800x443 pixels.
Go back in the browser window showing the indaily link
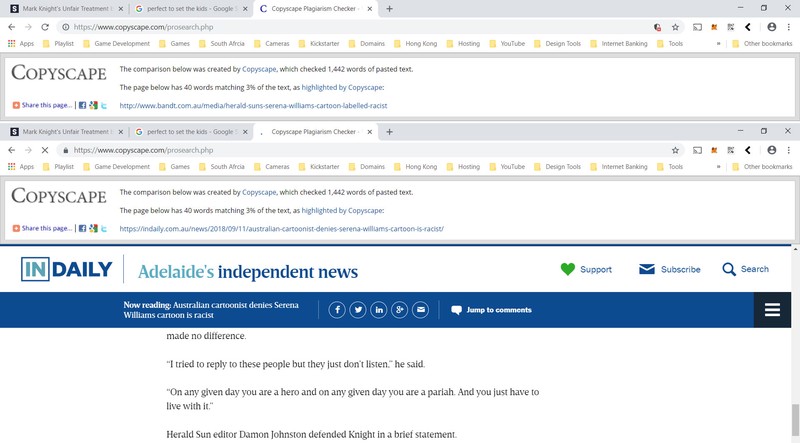pos(12,150)
